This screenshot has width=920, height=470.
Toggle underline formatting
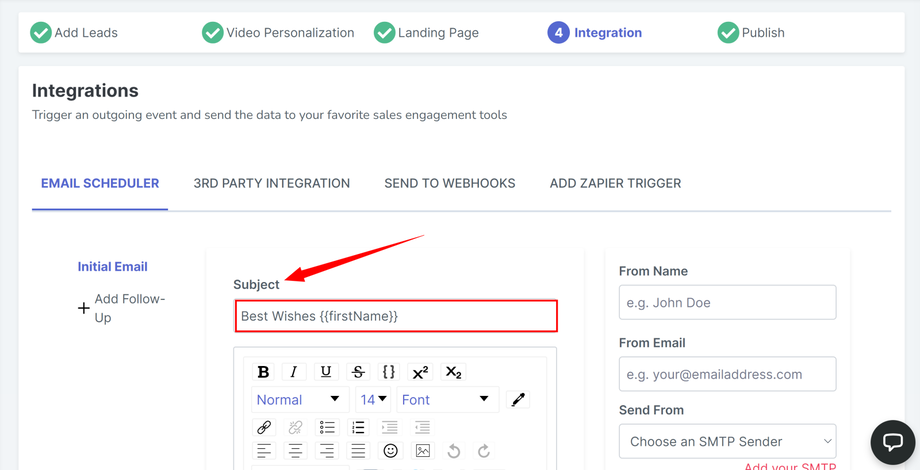tap(326, 372)
